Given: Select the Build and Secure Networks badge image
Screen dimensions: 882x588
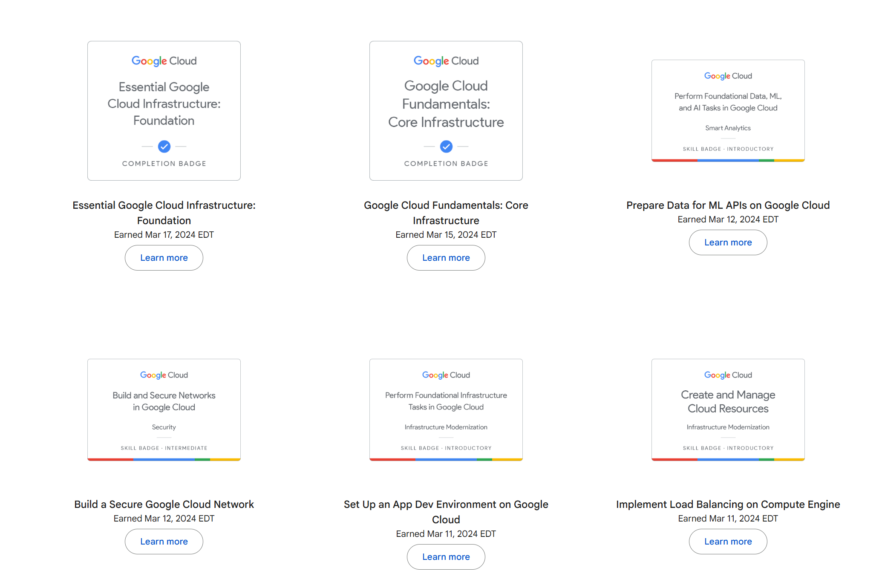Looking at the screenshot, I should tap(164, 410).
